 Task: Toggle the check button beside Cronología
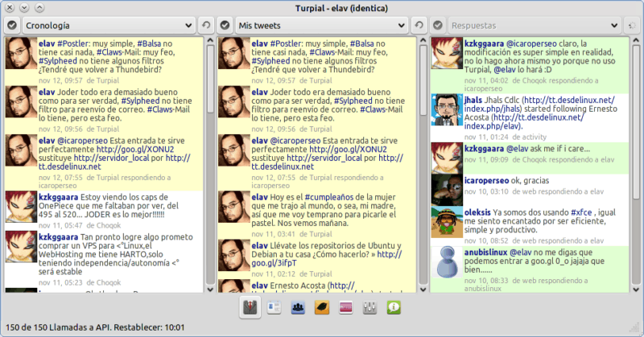coord(11,26)
